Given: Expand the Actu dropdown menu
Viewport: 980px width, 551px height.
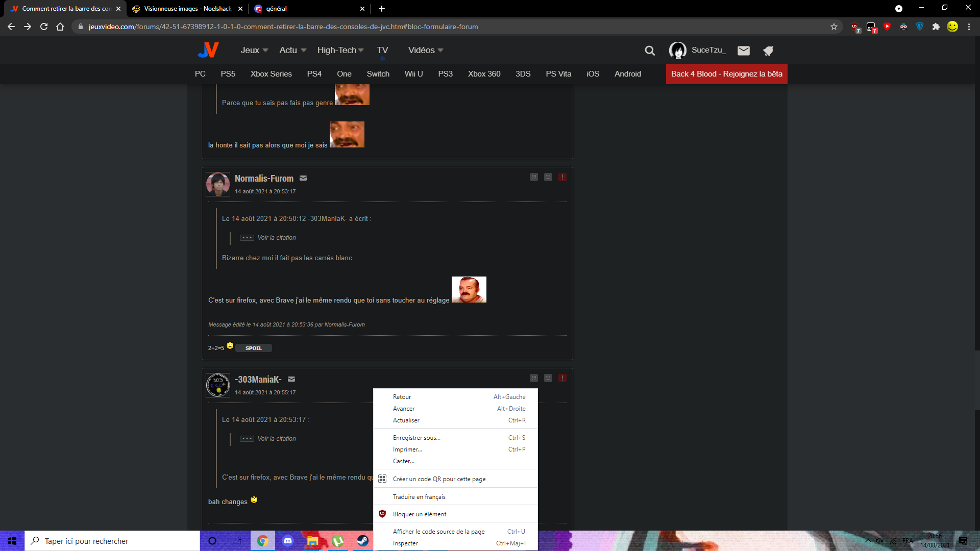Looking at the screenshot, I should [x=293, y=50].
